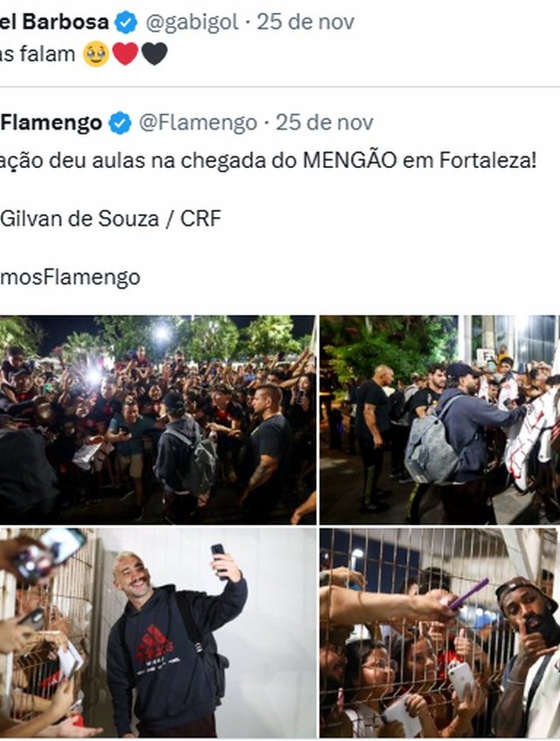Click the red heart emoji
The width and height of the screenshot is (560, 741).
(125, 53)
